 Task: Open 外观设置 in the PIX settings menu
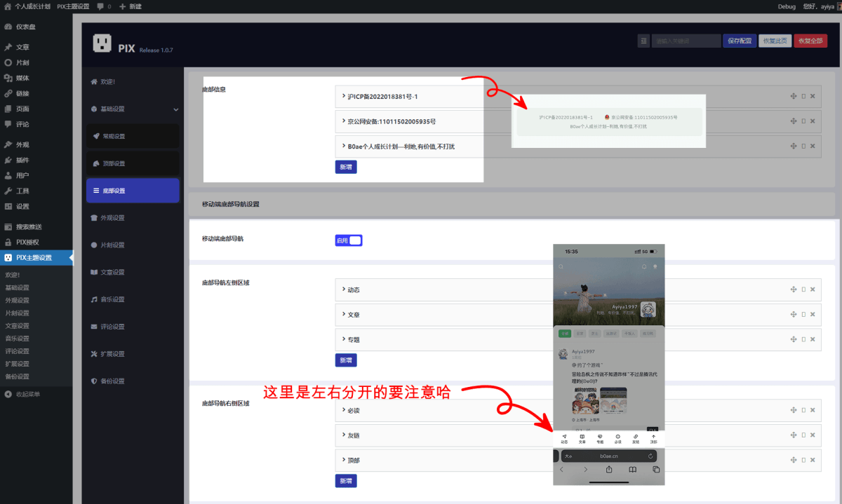coord(112,218)
